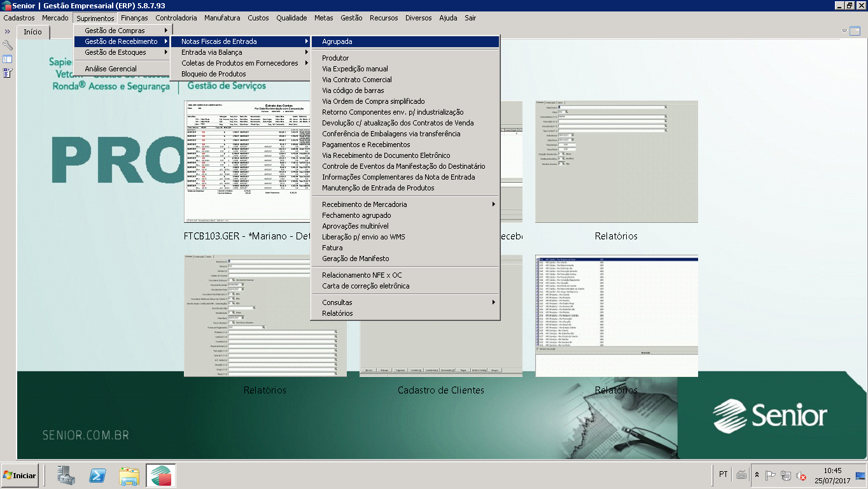868x489 pixels.
Task: Expand the Consultas submenu
Action: pyautogui.click(x=405, y=302)
